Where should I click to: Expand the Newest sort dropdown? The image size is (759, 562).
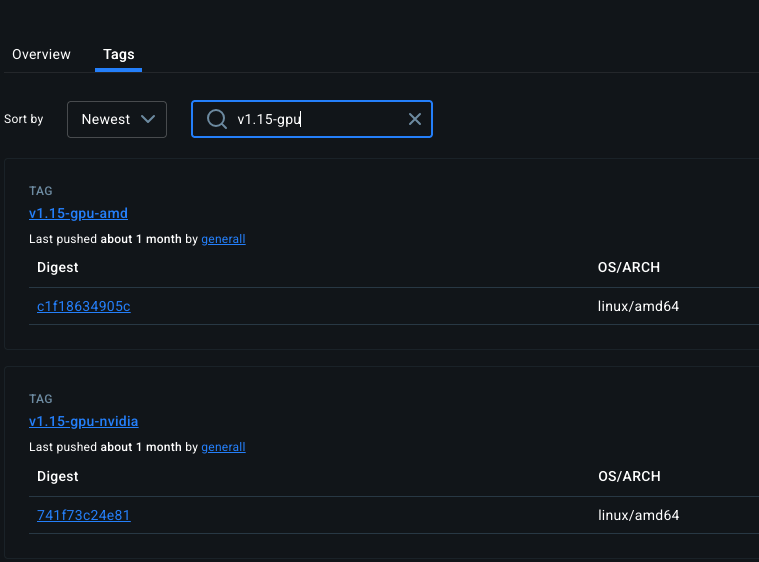(x=117, y=119)
